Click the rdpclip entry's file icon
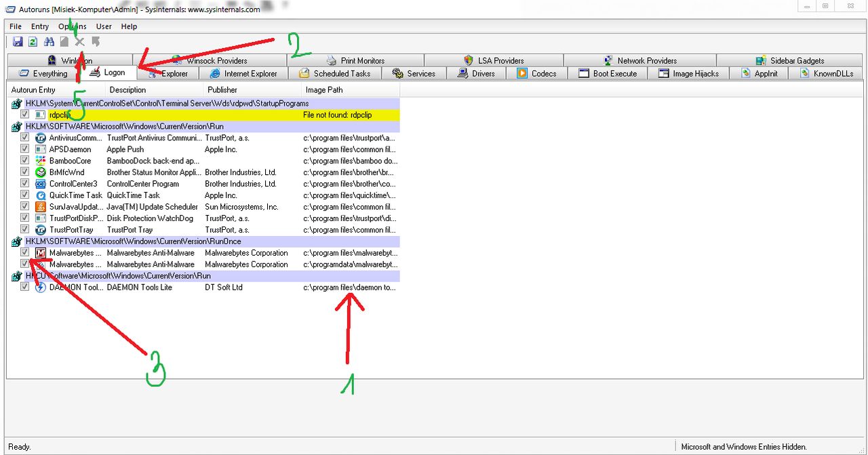 [41, 115]
